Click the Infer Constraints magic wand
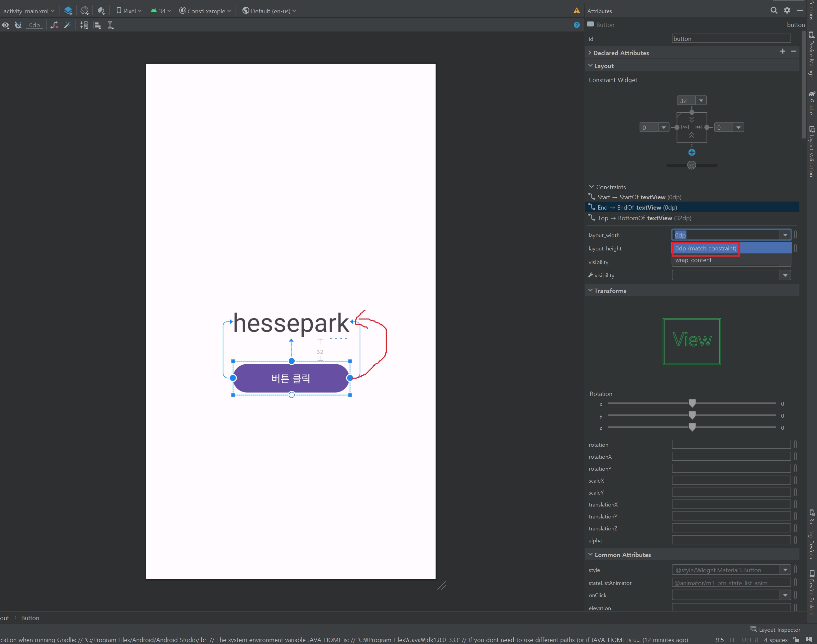The image size is (817, 644). [67, 25]
